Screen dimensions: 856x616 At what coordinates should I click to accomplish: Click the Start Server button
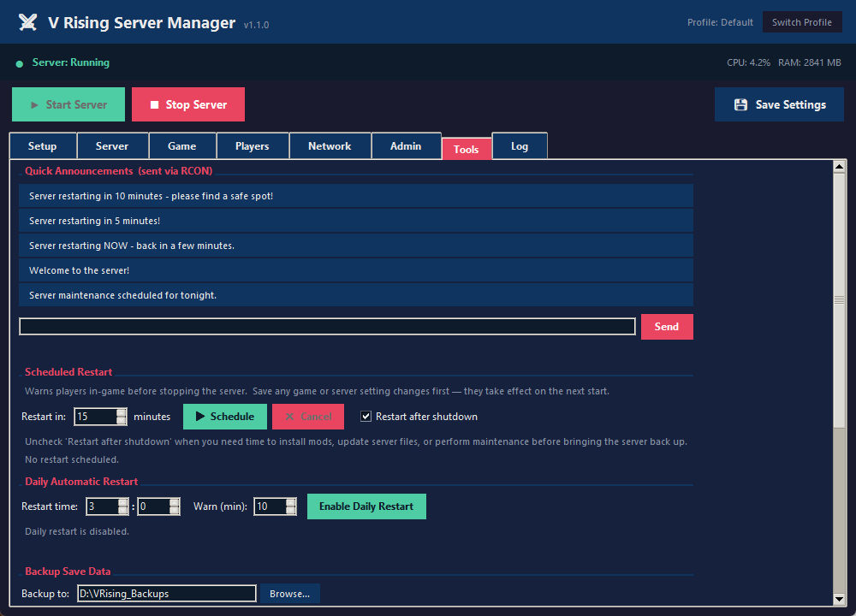click(68, 104)
